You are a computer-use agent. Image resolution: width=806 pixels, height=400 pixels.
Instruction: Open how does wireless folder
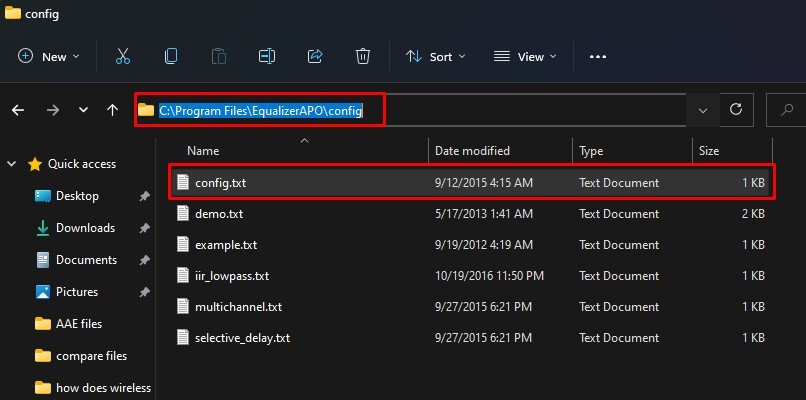pyautogui.click(x=93, y=388)
